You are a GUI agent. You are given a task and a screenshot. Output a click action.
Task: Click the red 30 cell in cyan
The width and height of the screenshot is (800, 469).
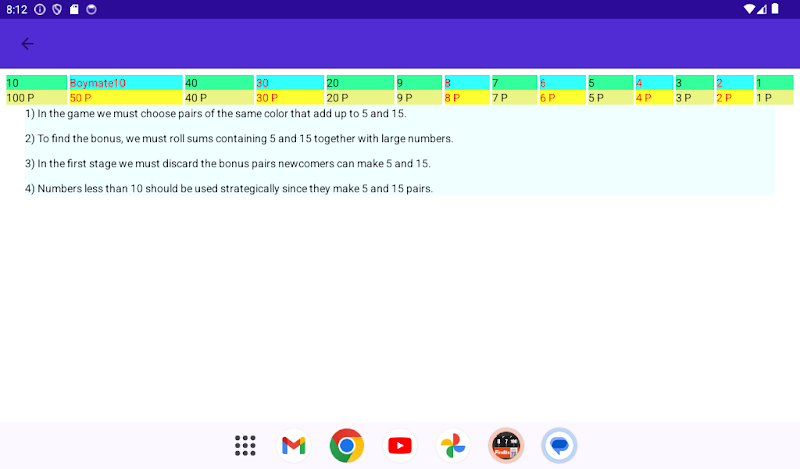coord(289,83)
